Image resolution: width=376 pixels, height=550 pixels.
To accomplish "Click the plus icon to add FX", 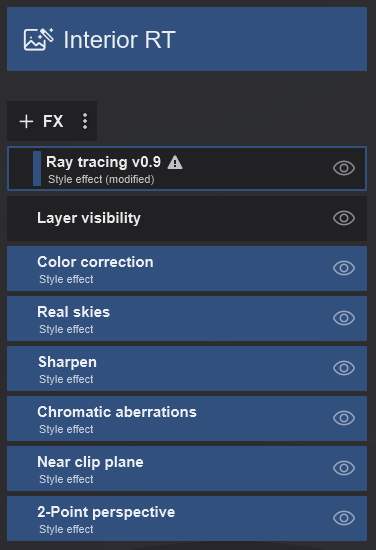I will click(x=26, y=121).
